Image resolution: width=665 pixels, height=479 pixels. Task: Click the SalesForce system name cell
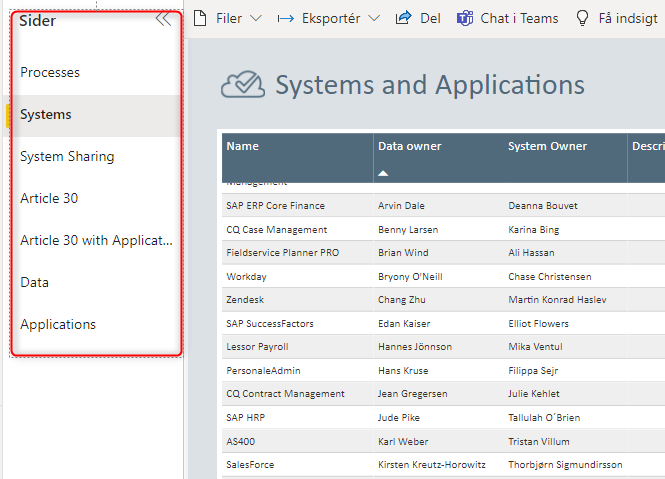point(250,465)
